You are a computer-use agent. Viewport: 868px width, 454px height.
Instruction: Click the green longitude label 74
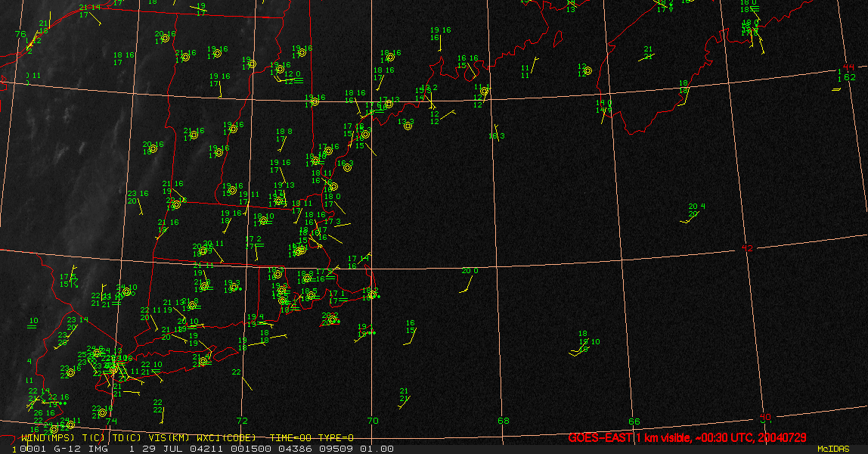[111, 421]
